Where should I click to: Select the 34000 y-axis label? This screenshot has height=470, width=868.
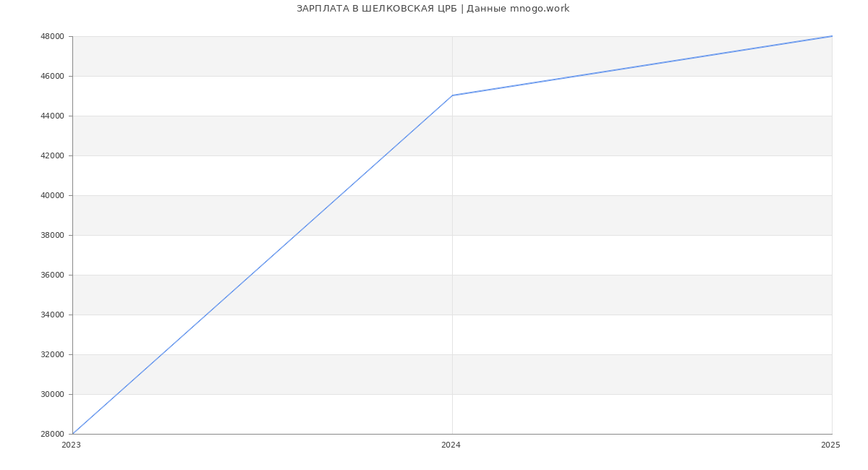[52, 315]
